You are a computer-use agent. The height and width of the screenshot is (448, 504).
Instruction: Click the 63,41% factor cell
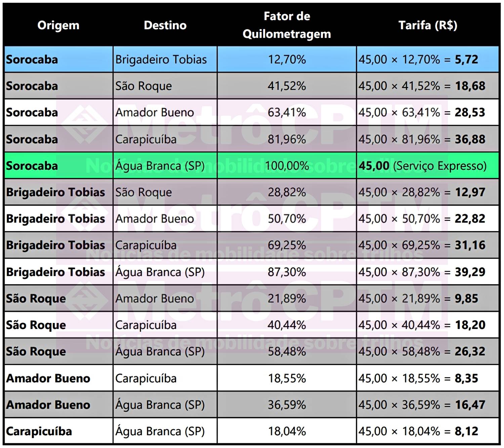[287, 113]
